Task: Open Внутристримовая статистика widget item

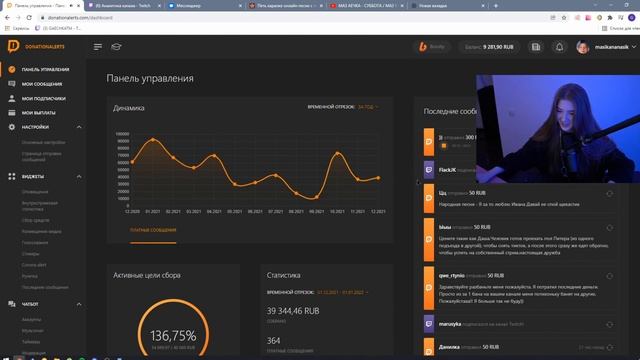Action: 40,206
